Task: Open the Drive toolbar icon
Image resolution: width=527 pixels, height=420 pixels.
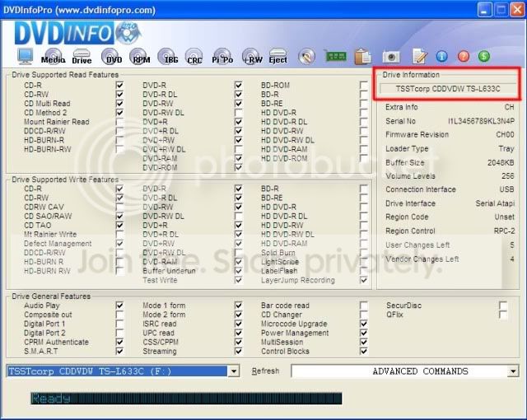Action: [82, 57]
